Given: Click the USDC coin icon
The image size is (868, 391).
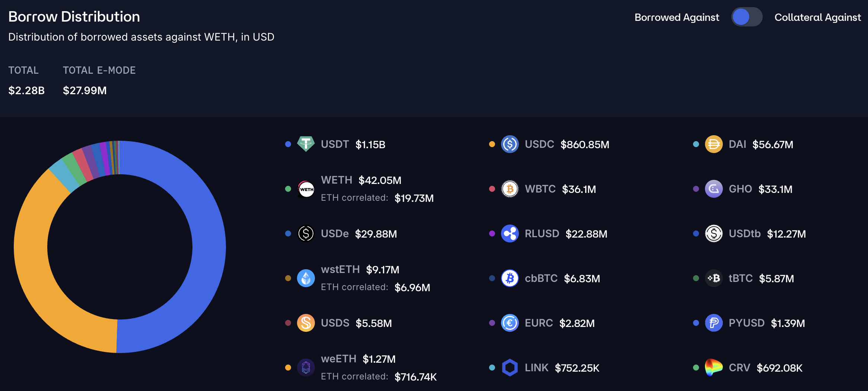Looking at the screenshot, I should point(510,144).
